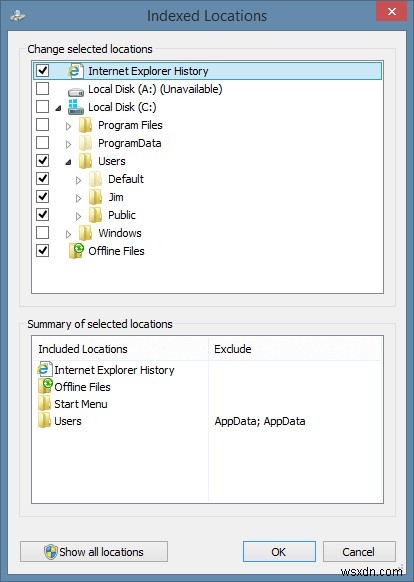Image resolution: width=414 pixels, height=582 pixels.
Task: Confirm with the OK button
Action: pos(279,552)
